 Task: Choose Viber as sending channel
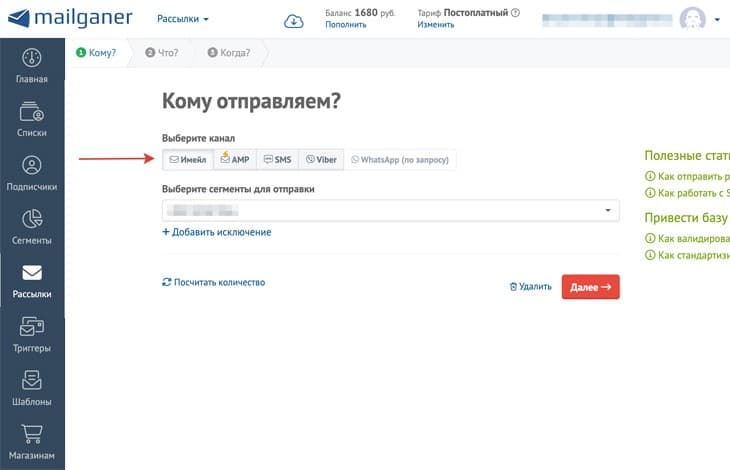(321, 160)
